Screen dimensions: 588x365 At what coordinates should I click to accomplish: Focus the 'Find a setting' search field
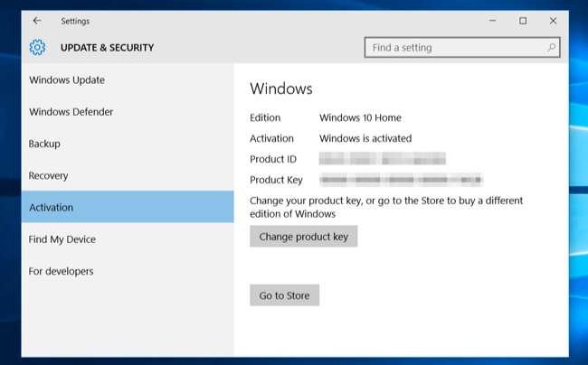452,48
